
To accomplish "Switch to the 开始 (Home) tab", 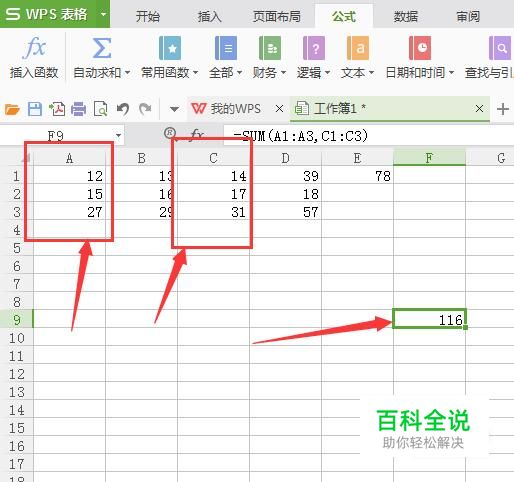I will tap(148, 16).
